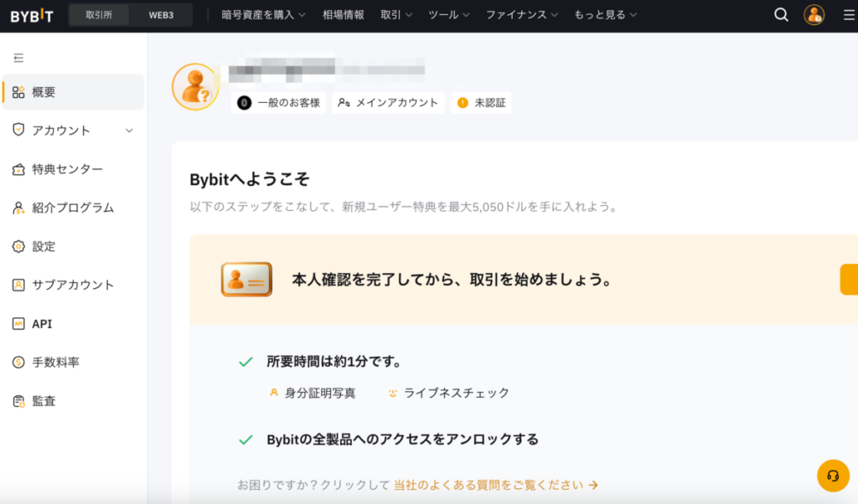Collapse the sidebar with the toggle icon

(18, 58)
